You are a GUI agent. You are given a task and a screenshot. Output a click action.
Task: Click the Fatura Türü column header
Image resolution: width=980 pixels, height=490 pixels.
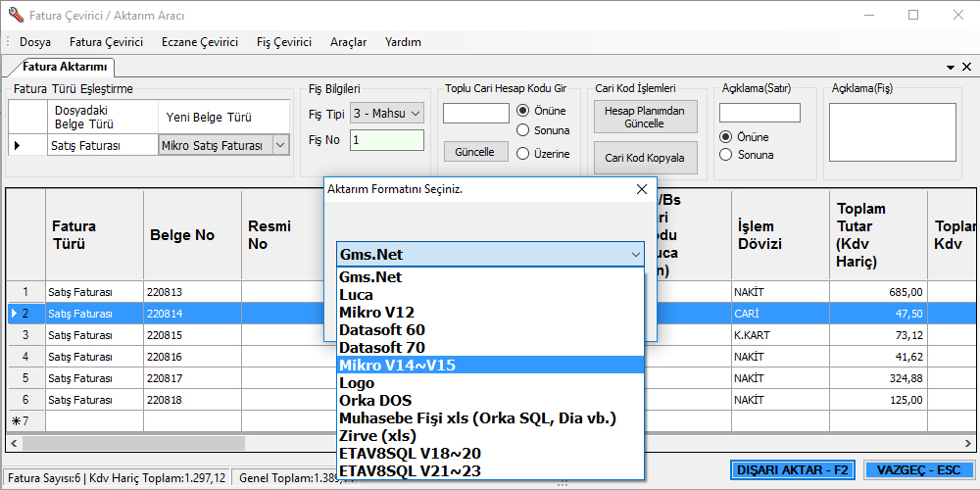(x=94, y=235)
